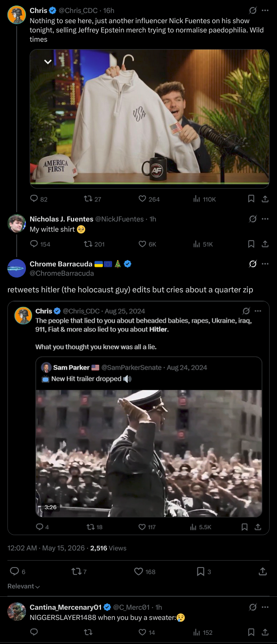Open more options menu on Chris's top tweet

click(x=265, y=10)
